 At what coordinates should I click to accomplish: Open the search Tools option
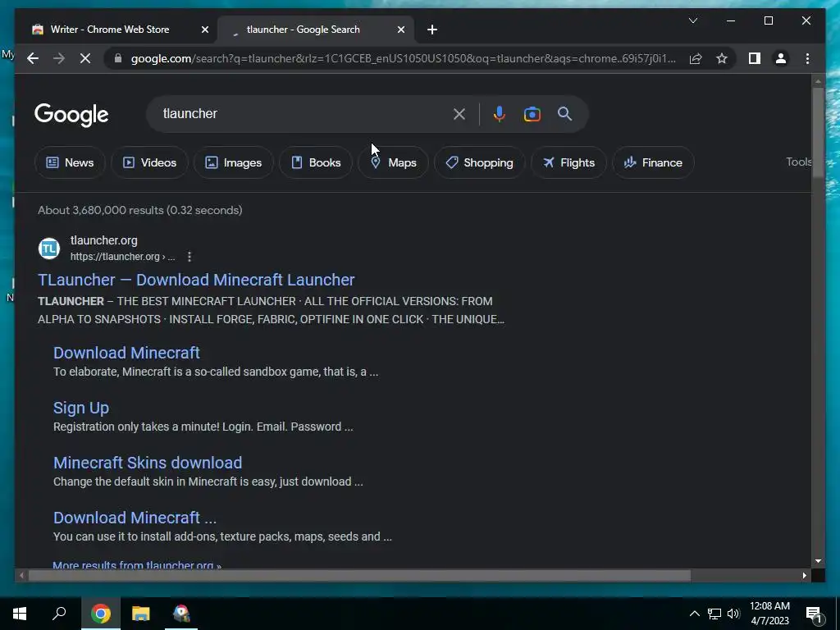(799, 162)
